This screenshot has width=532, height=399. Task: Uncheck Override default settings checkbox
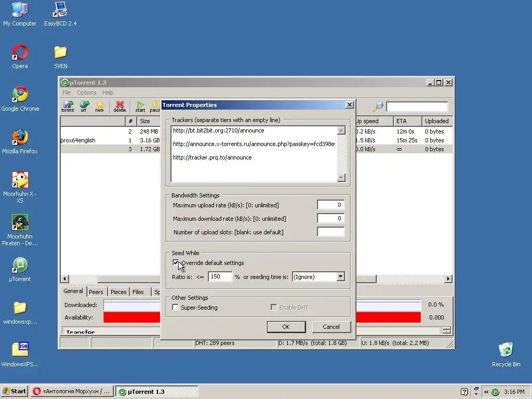pyautogui.click(x=176, y=263)
